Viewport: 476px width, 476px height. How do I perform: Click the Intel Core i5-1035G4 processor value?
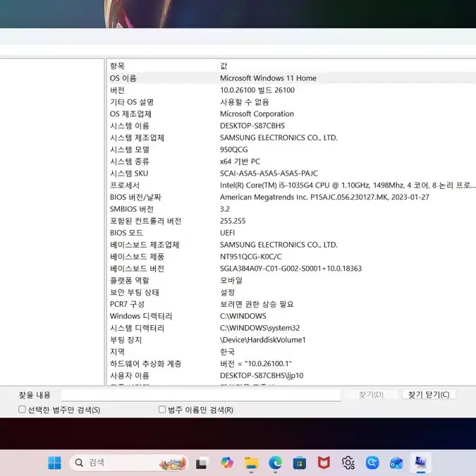pos(348,185)
